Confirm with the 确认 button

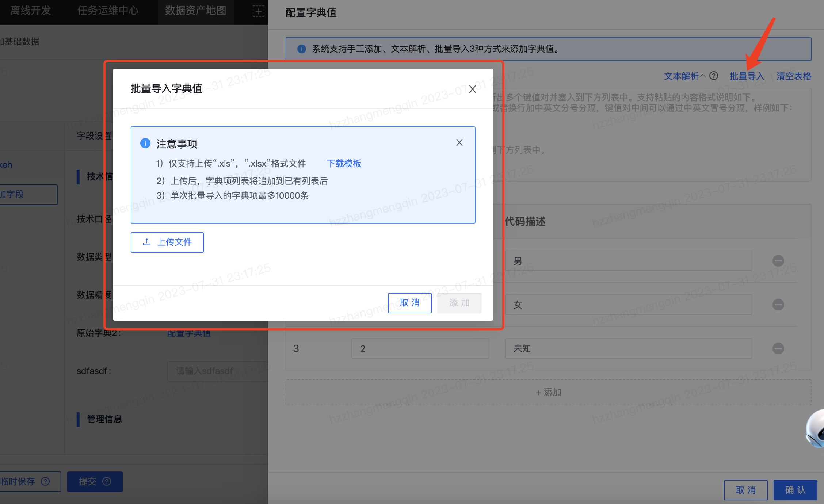click(795, 489)
